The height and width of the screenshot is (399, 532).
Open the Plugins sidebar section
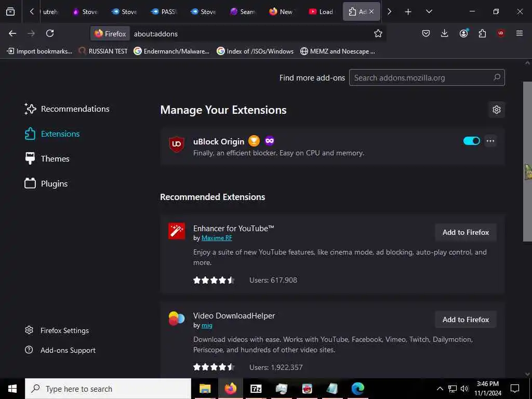(x=46, y=183)
